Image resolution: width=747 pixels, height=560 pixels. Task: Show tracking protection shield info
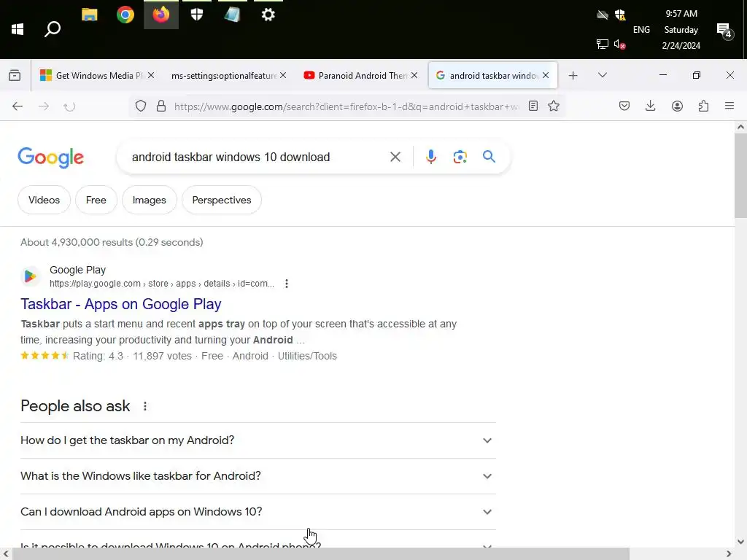141,106
